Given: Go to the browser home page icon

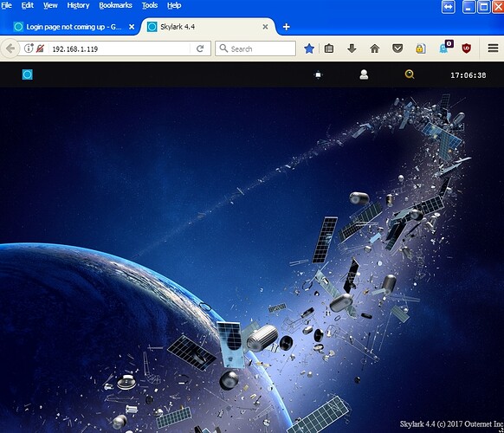Looking at the screenshot, I should click(374, 48).
